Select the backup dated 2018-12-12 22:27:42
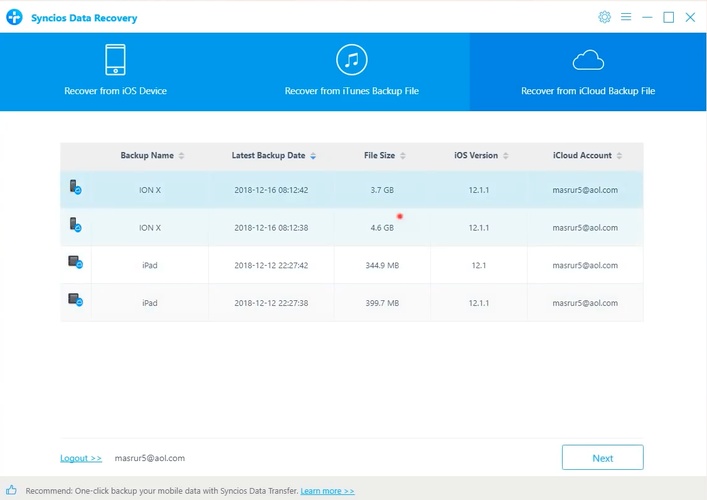 [352, 265]
